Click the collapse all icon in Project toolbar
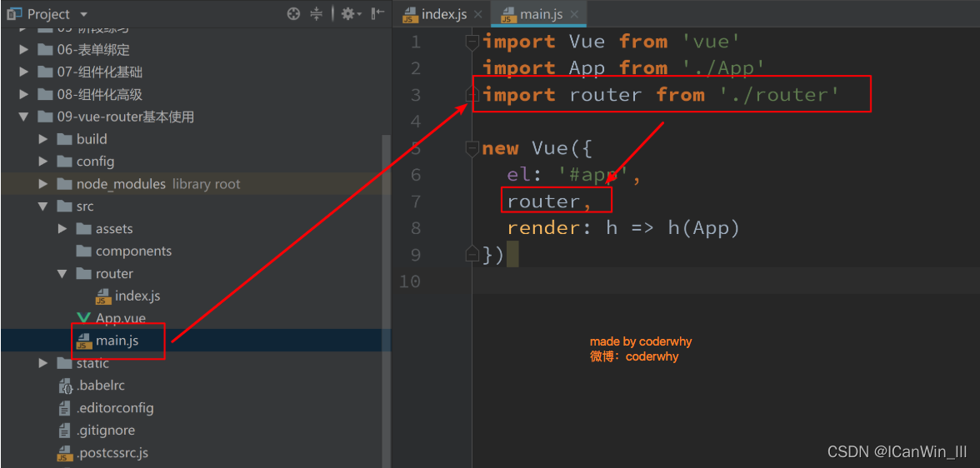Image resolution: width=980 pixels, height=468 pixels. (x=317, y=14)
